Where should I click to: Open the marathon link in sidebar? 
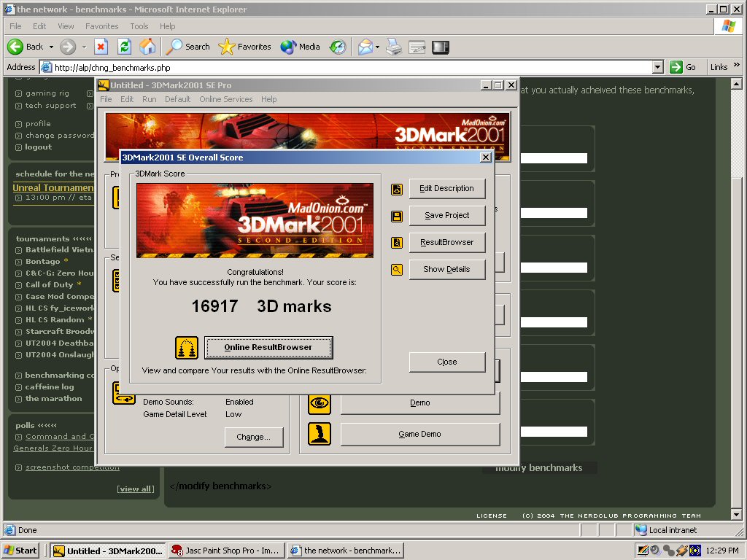[53, 399]
